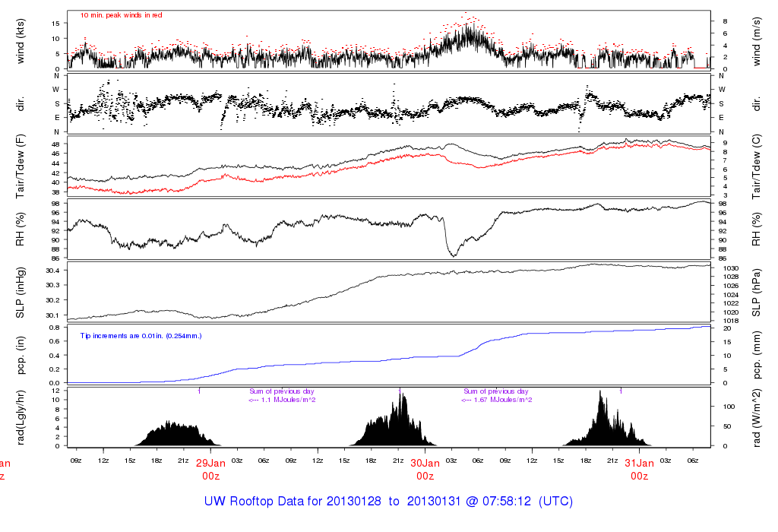
Task: Click the "pcp. (mm)" axis label
Action: 756,356
